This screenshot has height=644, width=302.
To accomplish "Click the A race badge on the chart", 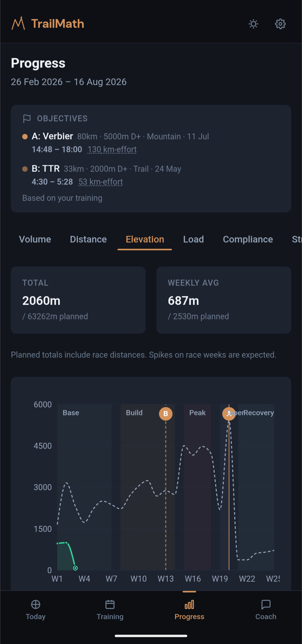I will click(x=229, y=414).
